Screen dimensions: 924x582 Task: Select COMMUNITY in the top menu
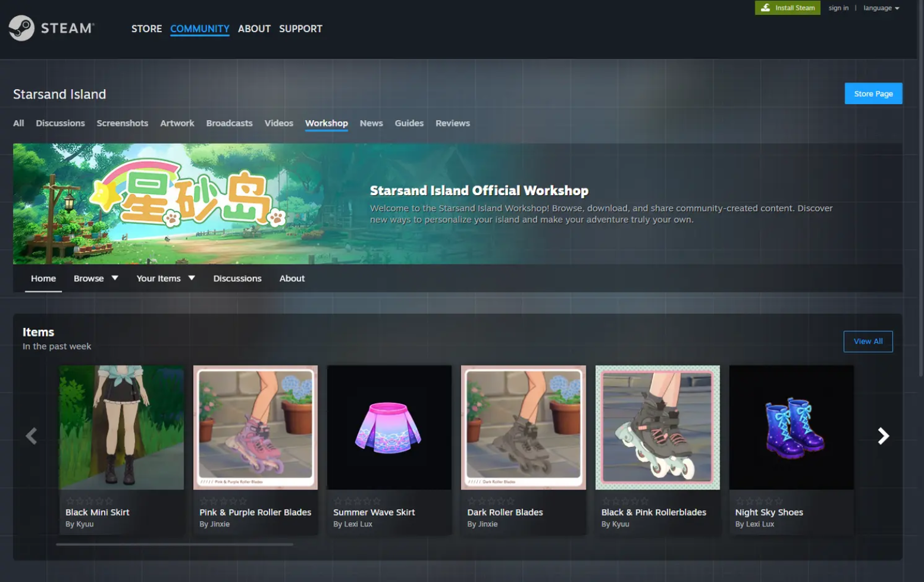click(x=200, y=29)
